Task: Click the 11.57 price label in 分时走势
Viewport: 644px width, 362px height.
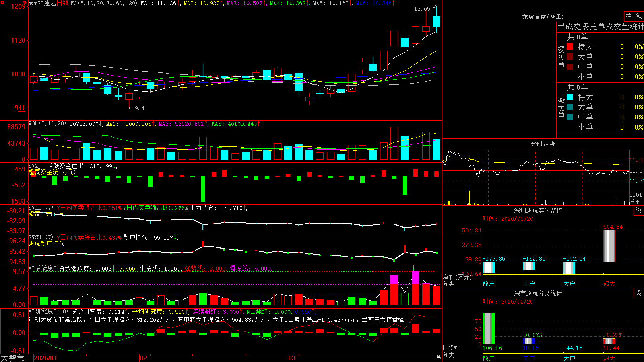Action: point(637,171)
